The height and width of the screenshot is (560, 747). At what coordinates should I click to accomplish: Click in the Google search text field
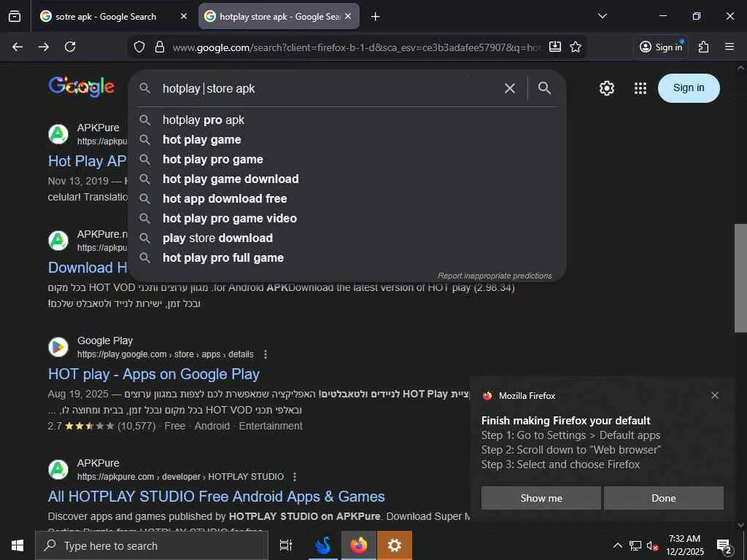329,88
